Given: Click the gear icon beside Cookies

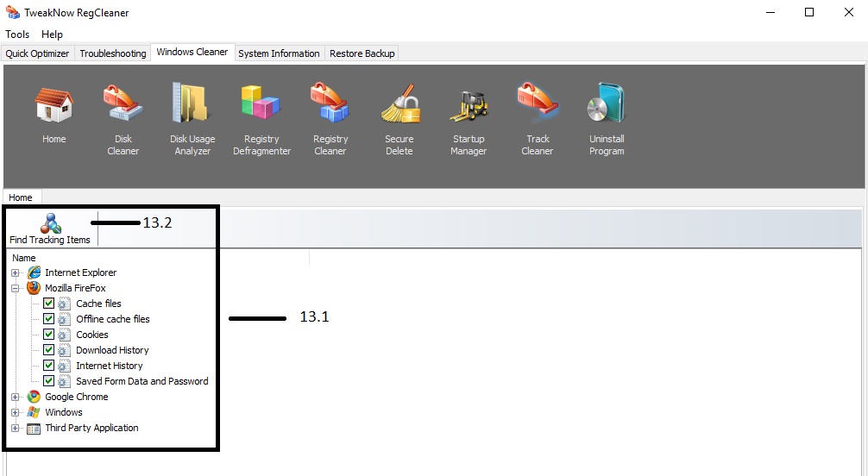Looking at the screenshot, I should 64,335.
